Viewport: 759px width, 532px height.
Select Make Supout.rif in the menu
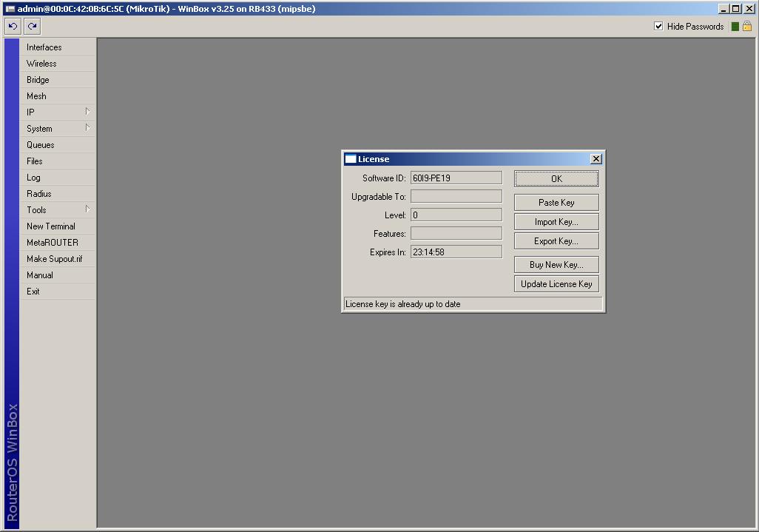click(58, 258)
